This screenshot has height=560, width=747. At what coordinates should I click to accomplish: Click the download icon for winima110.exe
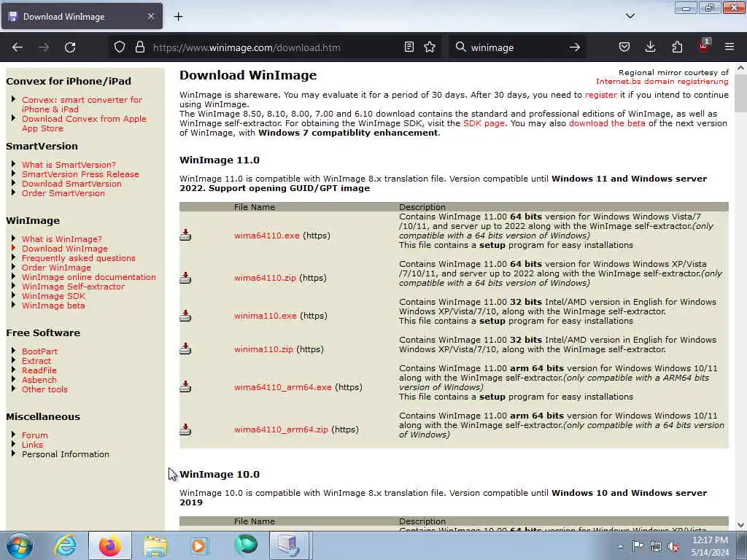click(x=185, y=316)
